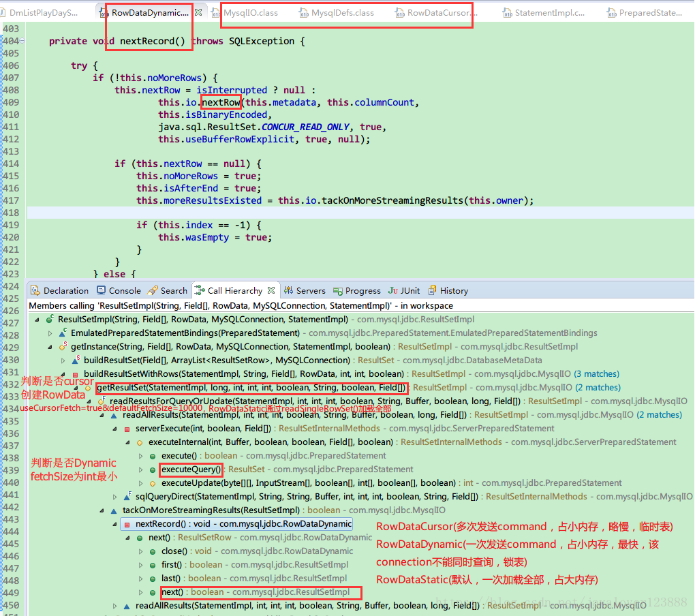
Task: Collapse the getInstance node
Action: click(x=50, y=347)
